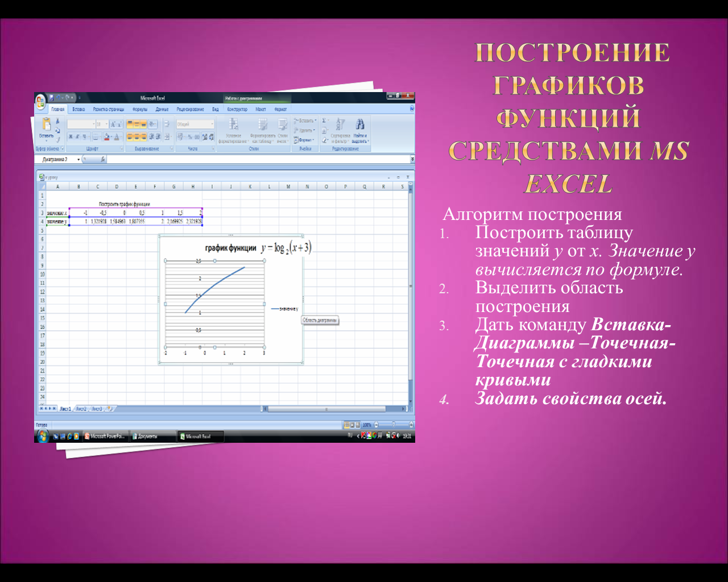Click the Save icon in Quick Access toolbar
The width and height of the screenshot is (728, 582).
click(52, 98)
